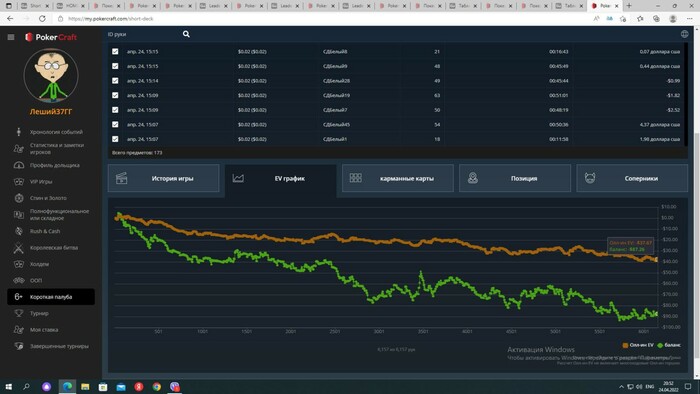Open Chrome from the taskbar

[156, 386]
